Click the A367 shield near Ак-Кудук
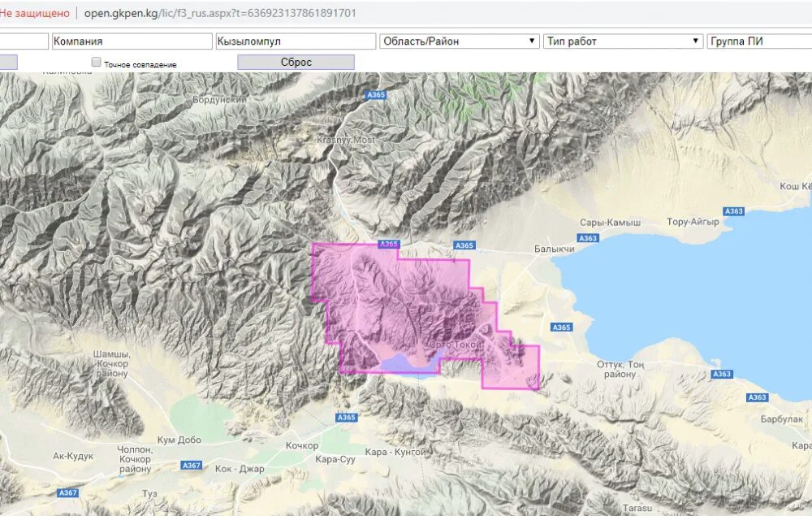 coord(68,492)
